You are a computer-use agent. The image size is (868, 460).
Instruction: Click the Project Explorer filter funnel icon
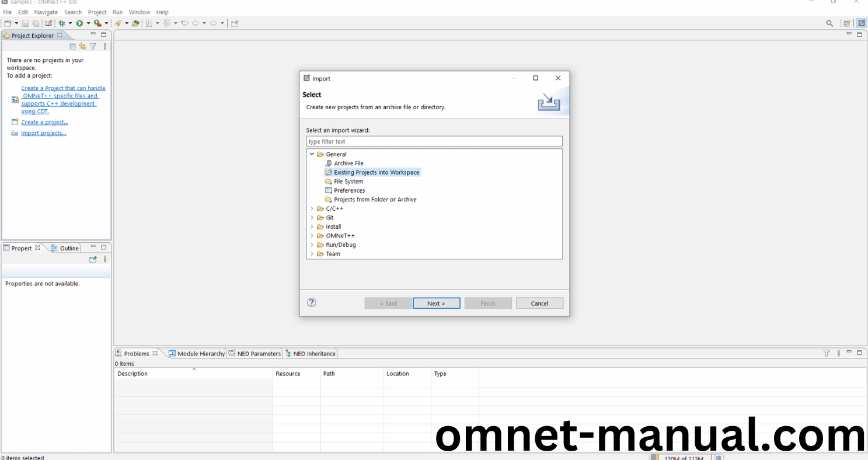click(x=93, y=47)
